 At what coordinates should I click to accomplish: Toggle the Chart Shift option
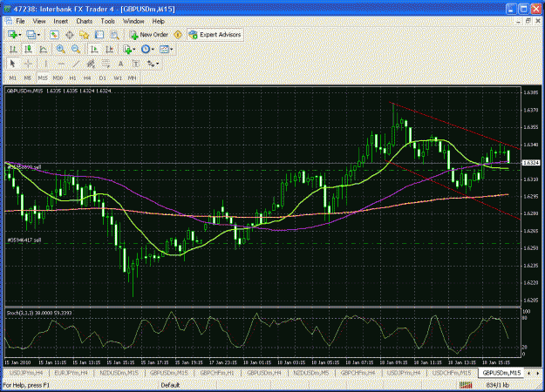coord(109,50)
